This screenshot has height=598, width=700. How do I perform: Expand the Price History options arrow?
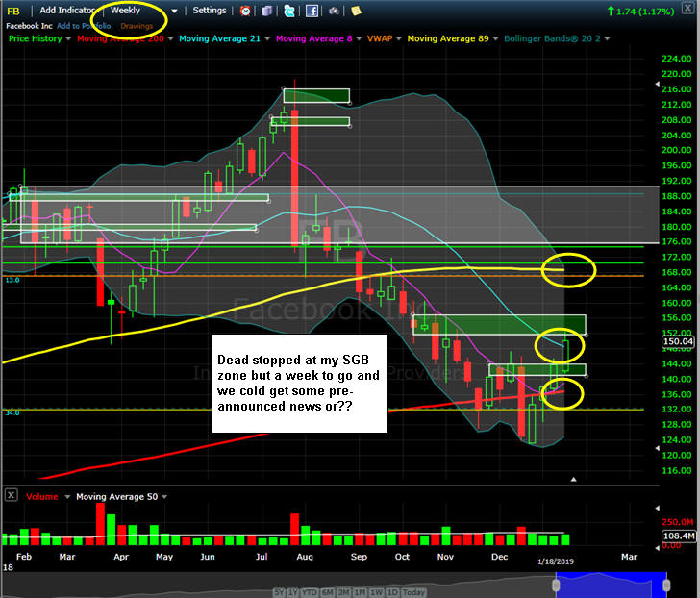coord(68,38)
